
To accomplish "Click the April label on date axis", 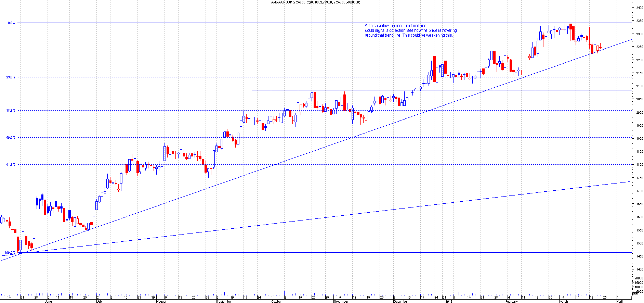I will click(620, 302).
